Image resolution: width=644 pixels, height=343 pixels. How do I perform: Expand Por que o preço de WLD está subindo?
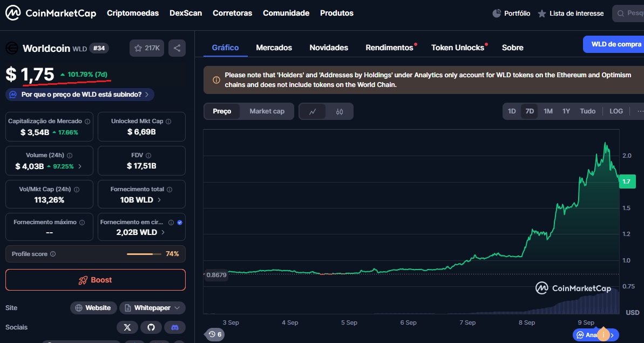tap(80, 95)
